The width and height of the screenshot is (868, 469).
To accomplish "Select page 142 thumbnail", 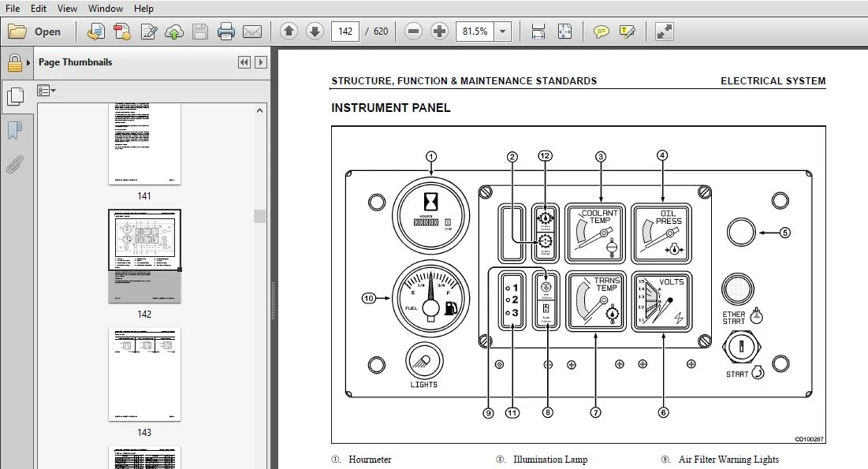I will 144,256.
